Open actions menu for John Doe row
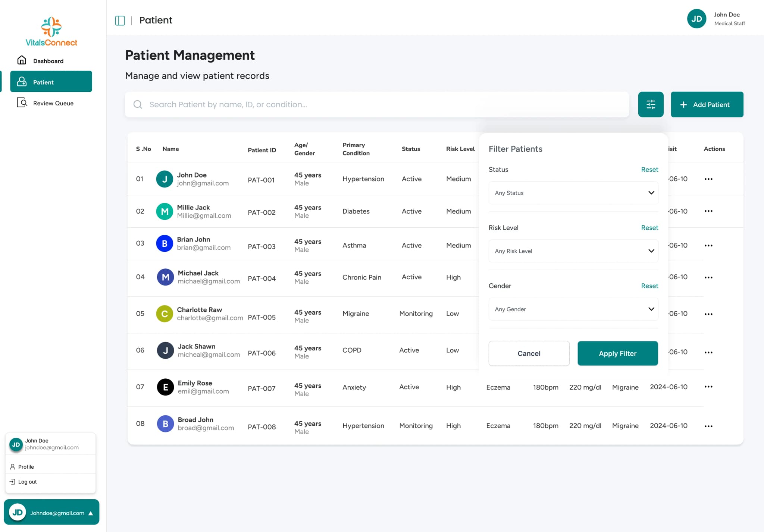 pyautogui.click(x=708, y=179)
